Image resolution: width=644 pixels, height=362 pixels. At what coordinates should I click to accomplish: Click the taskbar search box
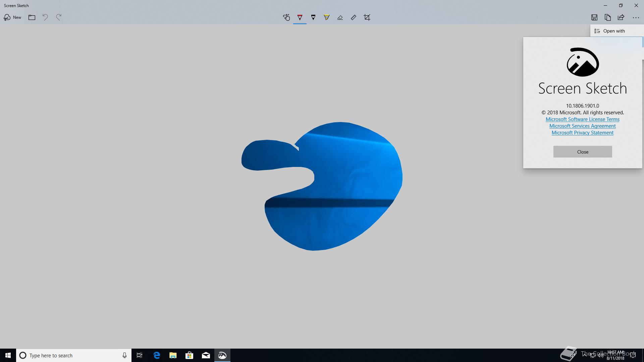(74, 355)
